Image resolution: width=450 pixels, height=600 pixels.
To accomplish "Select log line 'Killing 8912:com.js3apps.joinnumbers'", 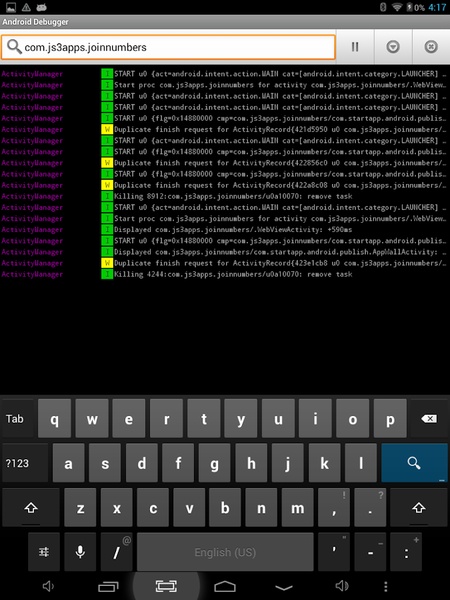I will click(225, 196).
